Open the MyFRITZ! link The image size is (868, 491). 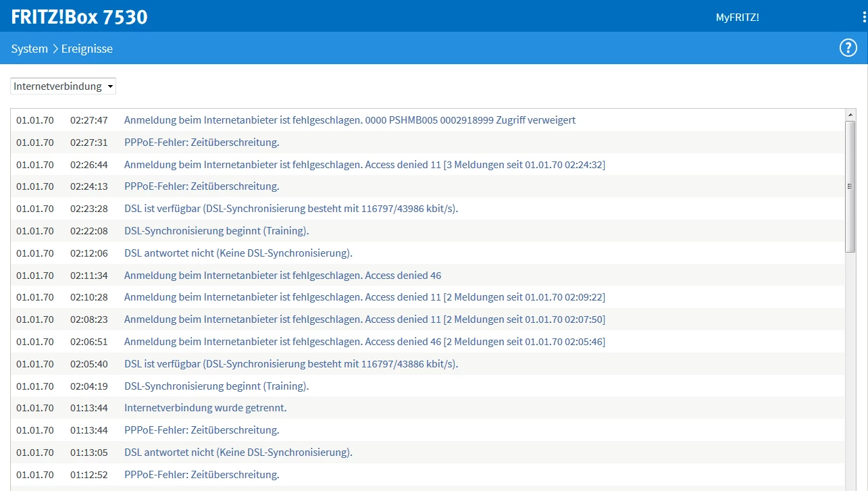coord(738,18)
